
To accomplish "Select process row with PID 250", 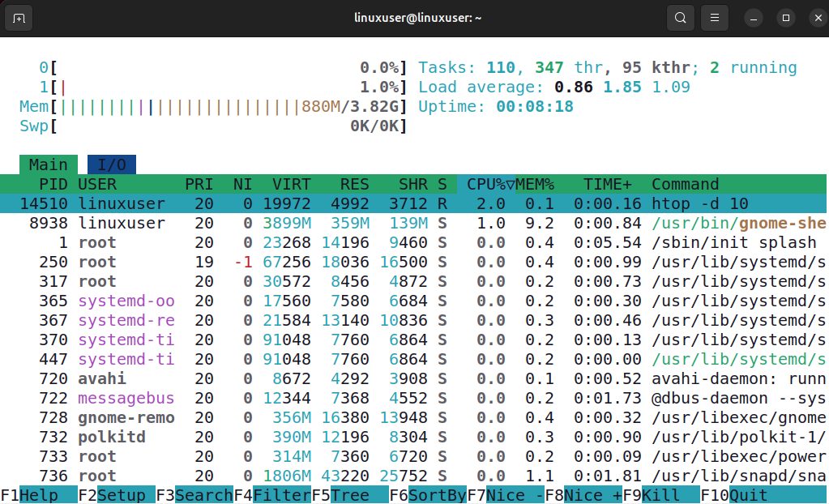I will point(413,262).
